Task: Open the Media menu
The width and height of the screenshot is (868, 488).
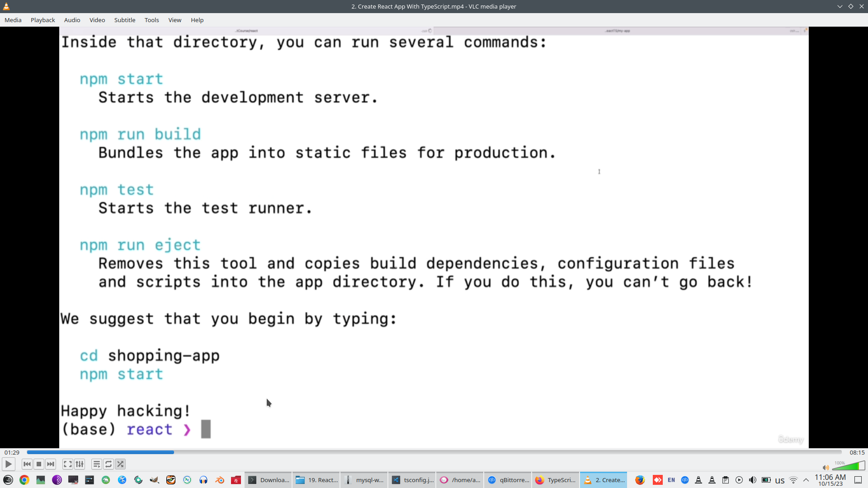Action: pos(13,20)
